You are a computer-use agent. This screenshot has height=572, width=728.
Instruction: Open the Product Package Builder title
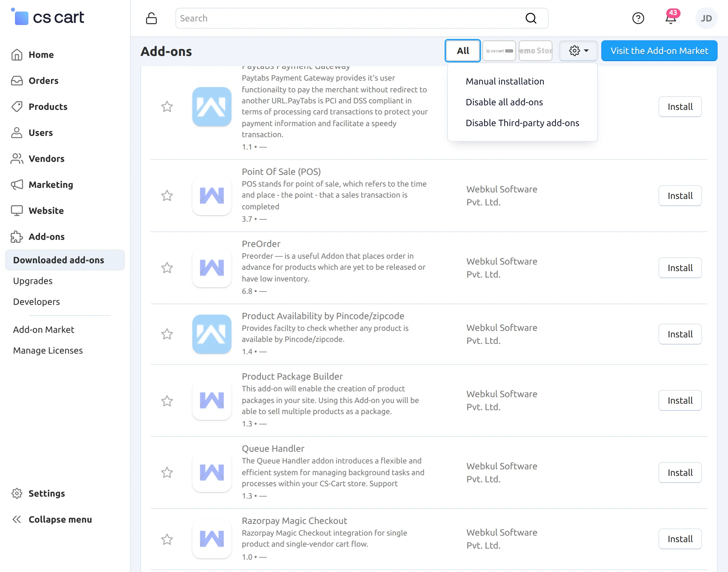(292, 376)
